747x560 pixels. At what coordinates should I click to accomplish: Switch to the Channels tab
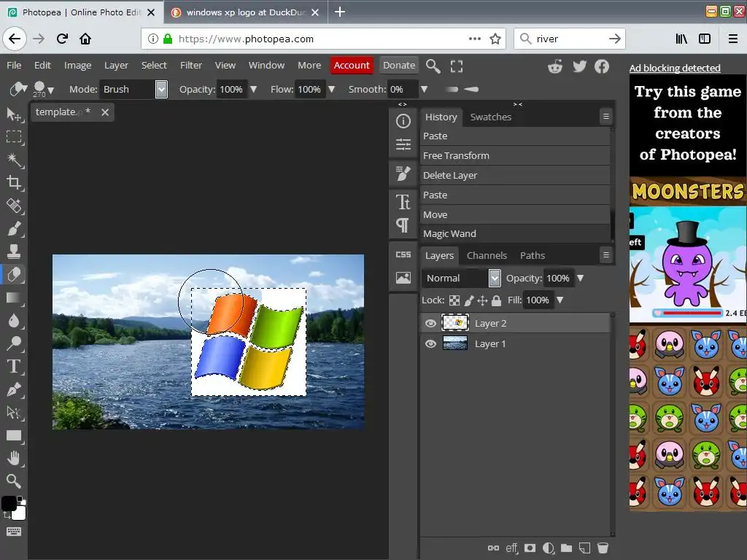click(487, 255)
